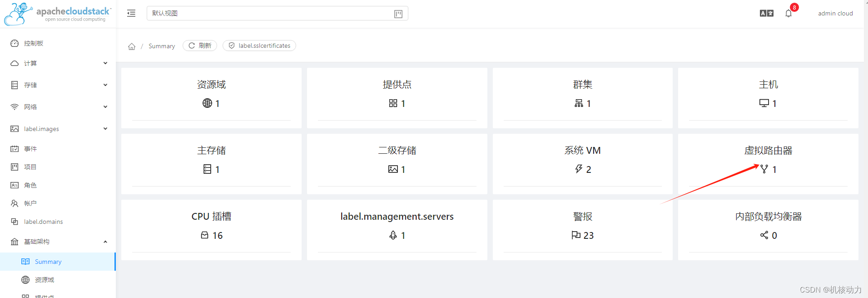Click the label.images picture icon

[15, 129]
